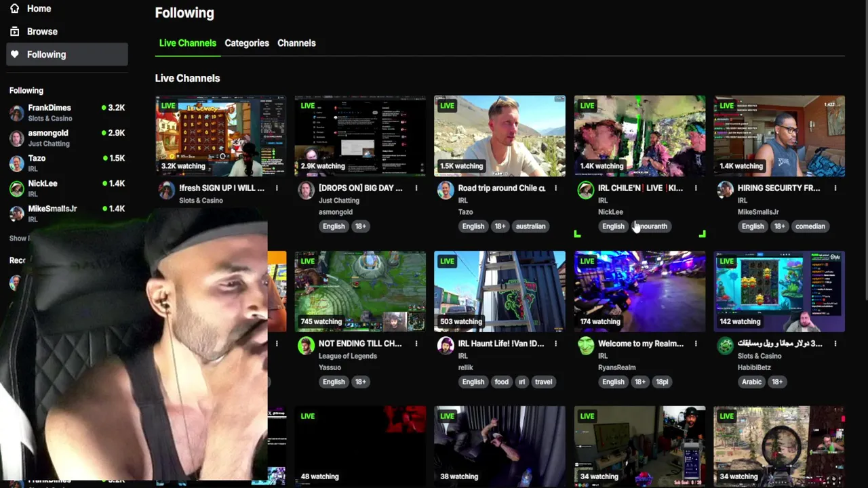The image size is (868, 488).
Task: Open options menu for FrankDimes stream card
Action: [x=277, y=188]
